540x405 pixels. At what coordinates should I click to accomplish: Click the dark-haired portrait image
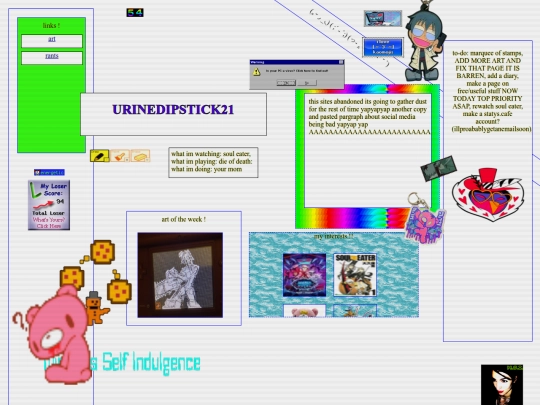click(x=502, y=385)
